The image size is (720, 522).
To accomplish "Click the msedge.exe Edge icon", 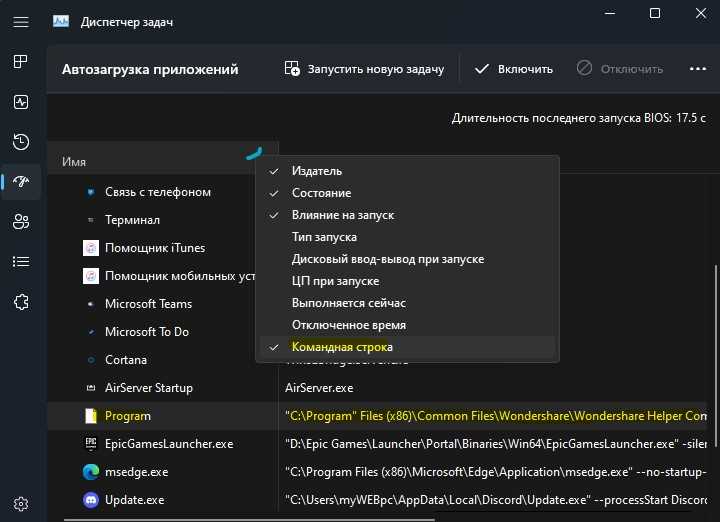I will tap(91, 471).
